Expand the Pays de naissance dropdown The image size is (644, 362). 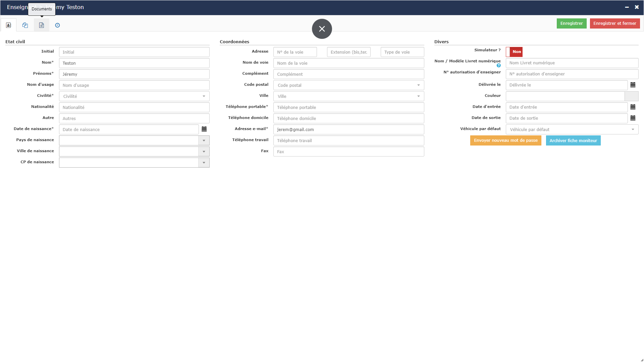point(204,140)
